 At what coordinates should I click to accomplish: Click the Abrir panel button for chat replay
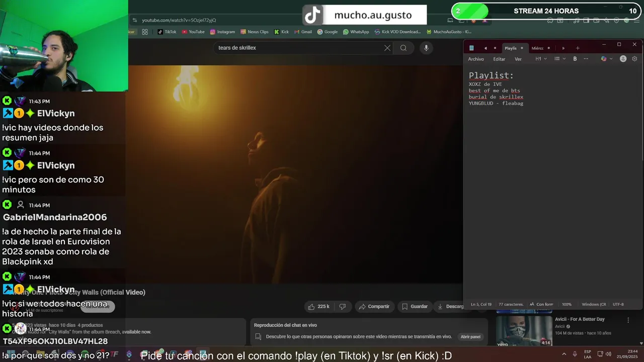click(470, 337)
